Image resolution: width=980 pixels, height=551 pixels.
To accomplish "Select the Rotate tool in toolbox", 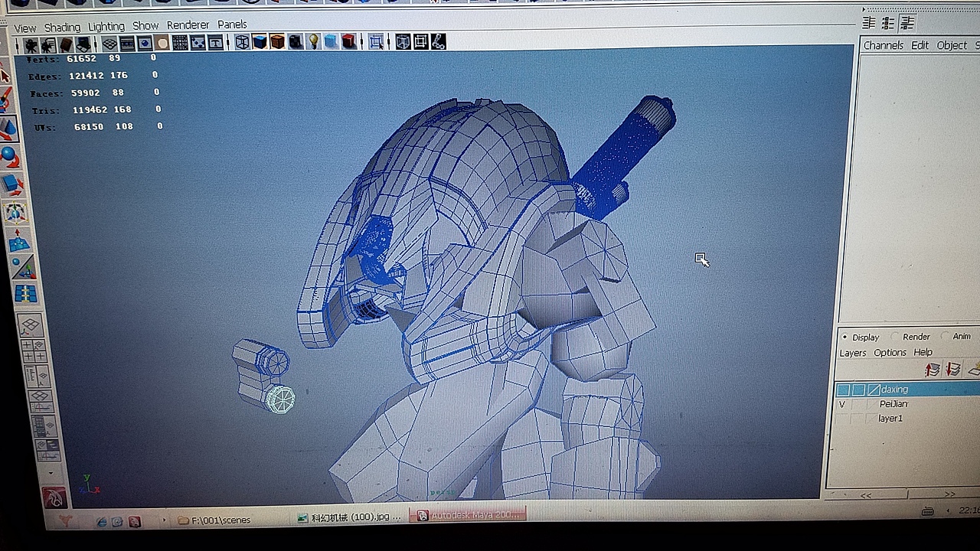I will pos(9,157).
